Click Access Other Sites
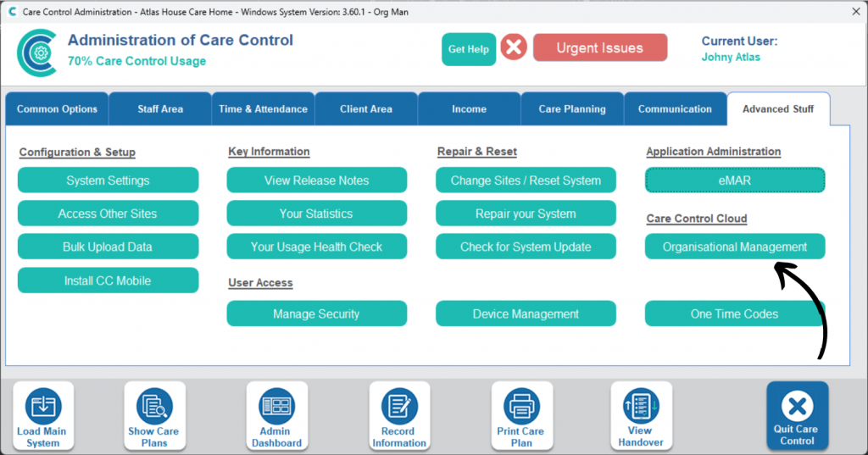Image resolution: width=868 pixels, height=455 pixels. click(x=108, y=214)
